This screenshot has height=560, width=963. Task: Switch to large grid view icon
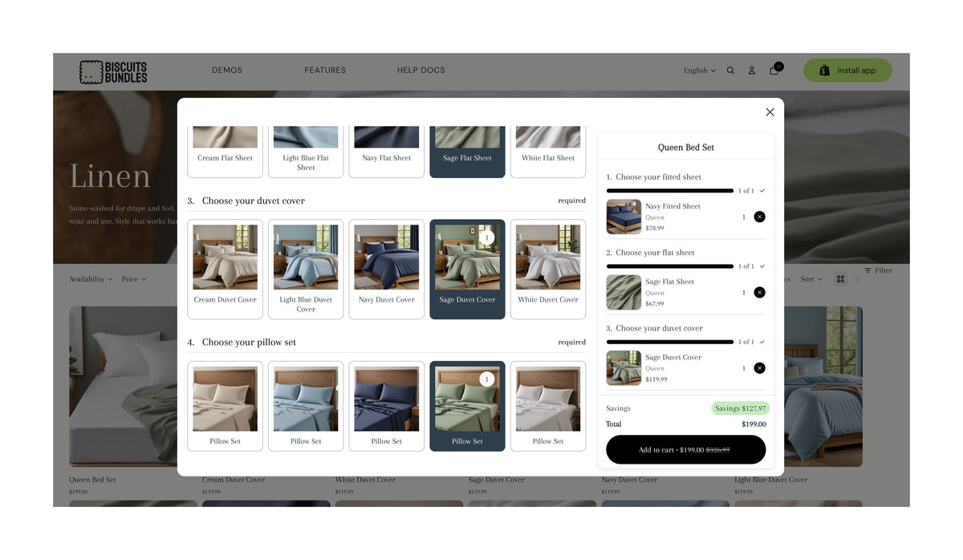840,279
